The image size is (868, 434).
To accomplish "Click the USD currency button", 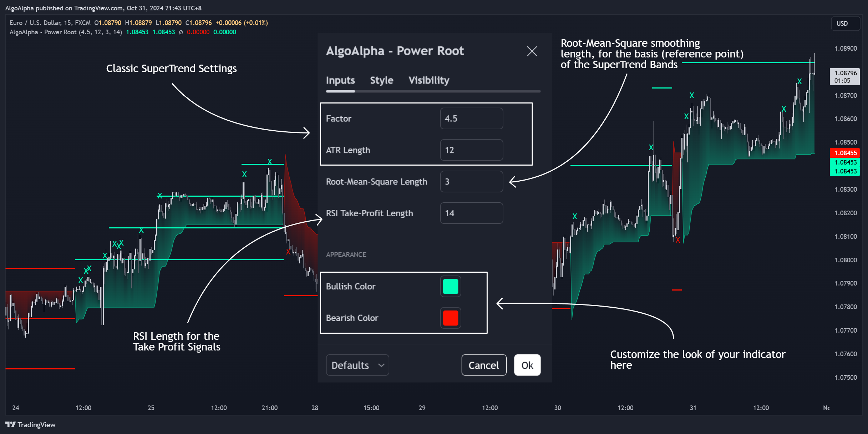I will click(x=845, y=24).
